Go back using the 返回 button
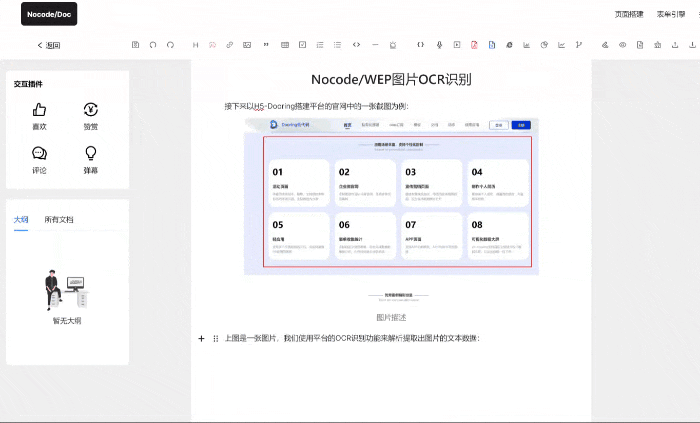The width and height of the screenshot is (700, 423). click(49, 45)
